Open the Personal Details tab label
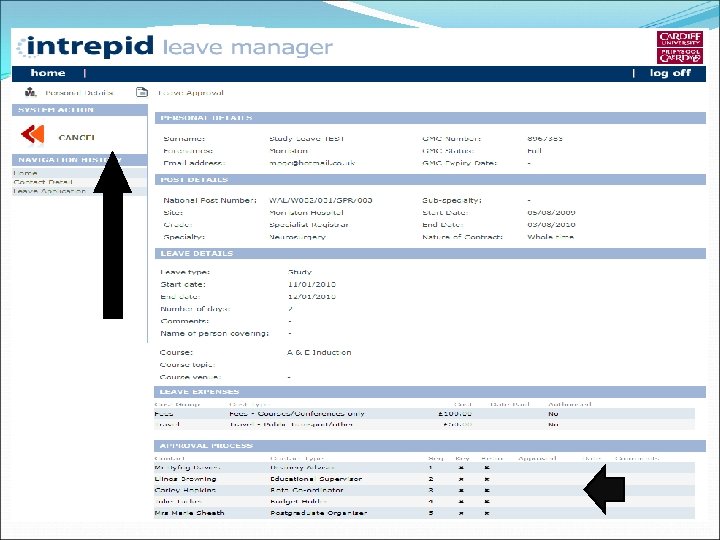This screenshot has width=720, height=540. (79, 93)
